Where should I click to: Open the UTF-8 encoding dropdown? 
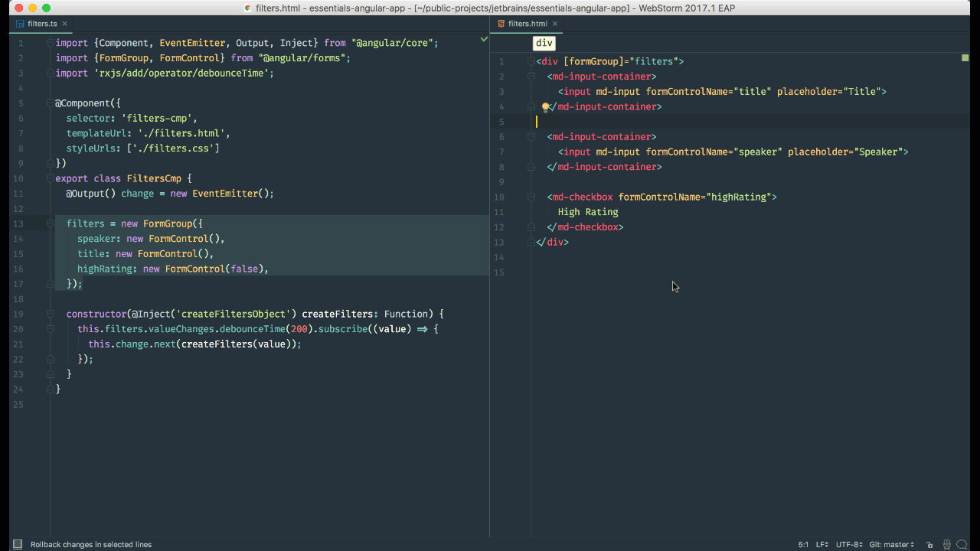tap(848, 544)
